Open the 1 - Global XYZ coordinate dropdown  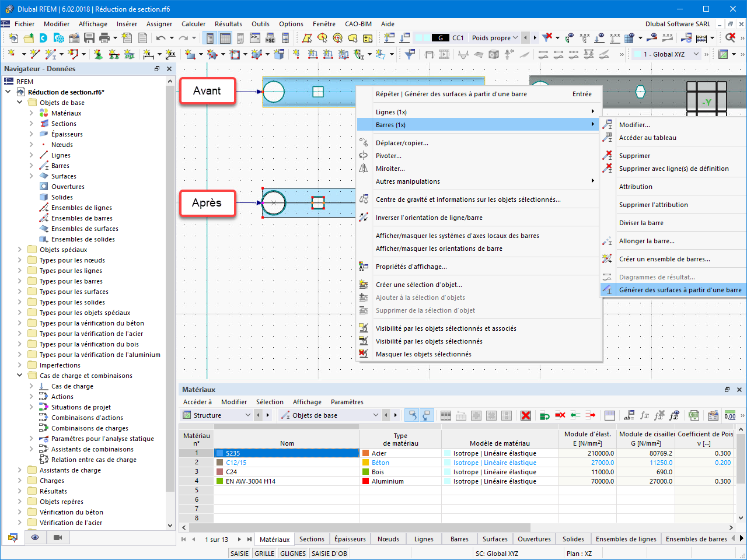click(696, 54)
